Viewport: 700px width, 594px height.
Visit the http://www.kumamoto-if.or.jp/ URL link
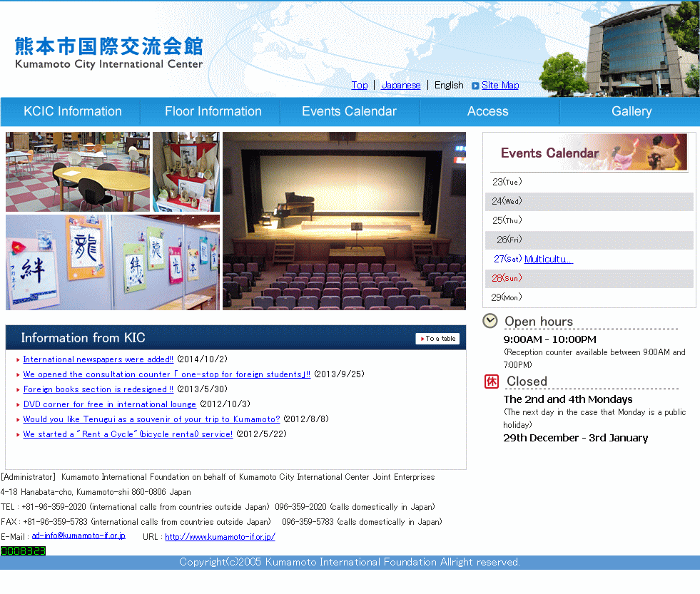tap(220, 537)
